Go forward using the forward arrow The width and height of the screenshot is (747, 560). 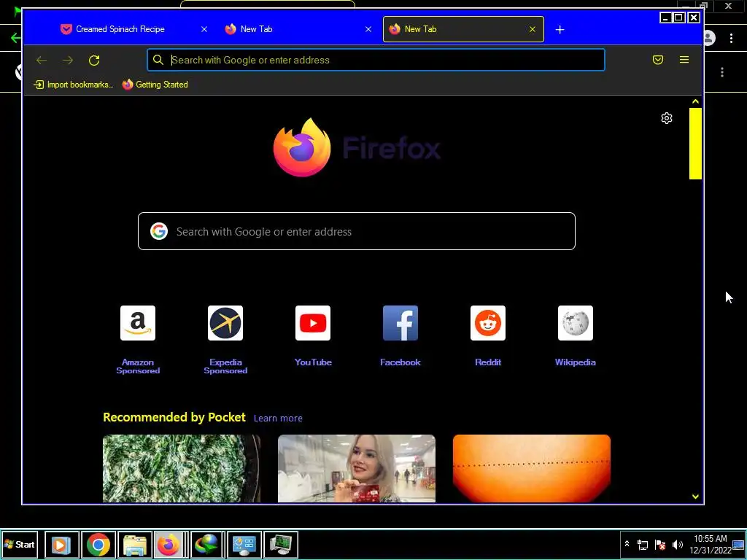(x=68, y=60)
